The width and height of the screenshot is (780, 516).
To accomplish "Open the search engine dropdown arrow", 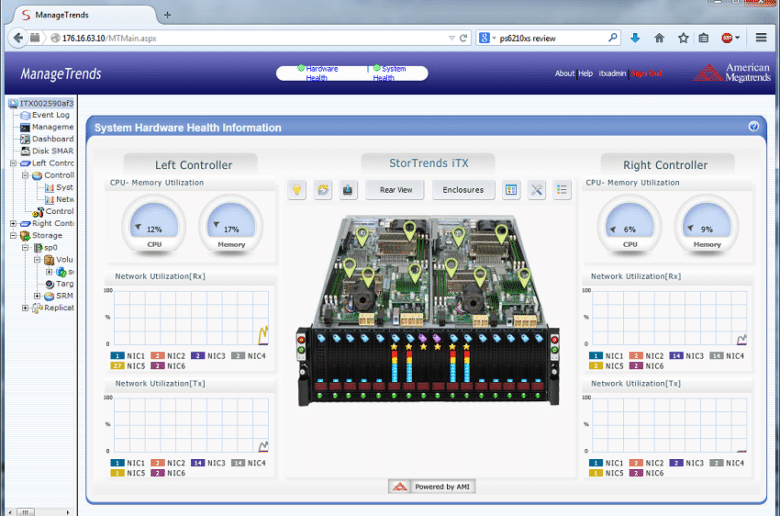I will (x=494, y=38).
